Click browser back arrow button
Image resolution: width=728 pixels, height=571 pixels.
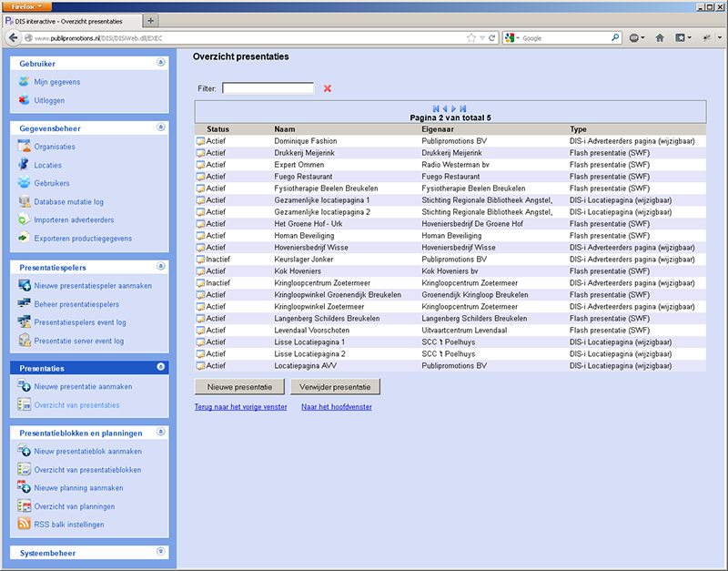coord(13,37)
